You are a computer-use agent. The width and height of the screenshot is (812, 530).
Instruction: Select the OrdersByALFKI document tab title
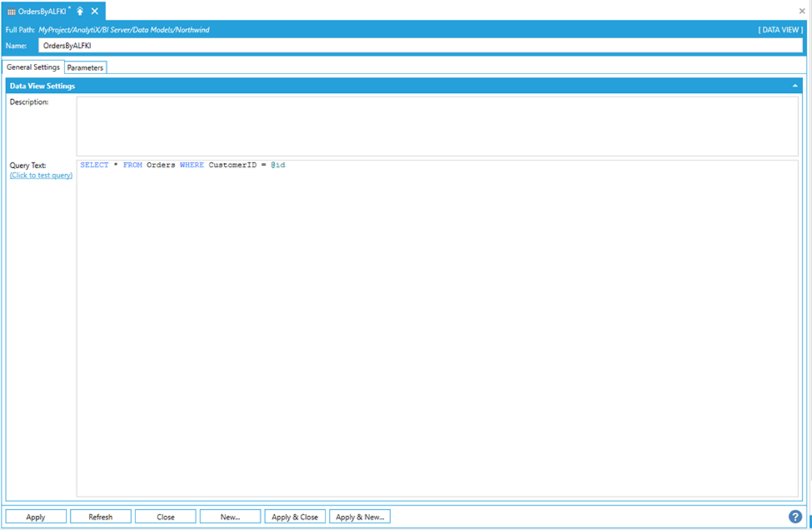pyautogui.click(x=42, y=12)
